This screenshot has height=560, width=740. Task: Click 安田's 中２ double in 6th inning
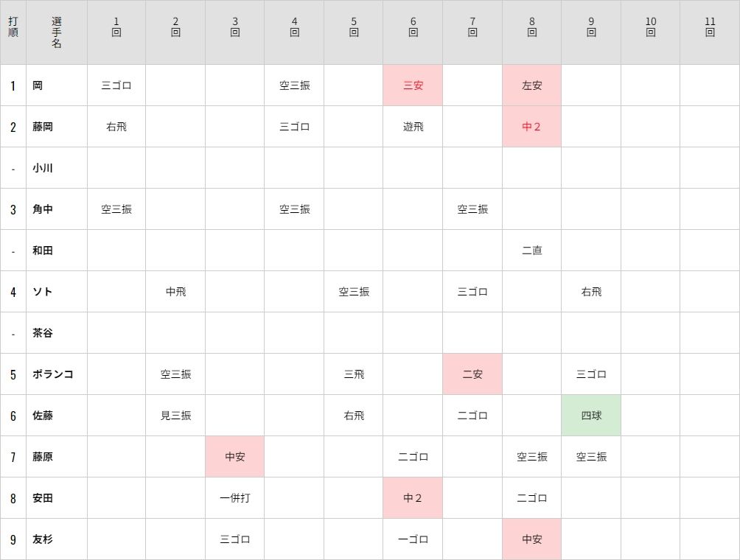(413, 497)
